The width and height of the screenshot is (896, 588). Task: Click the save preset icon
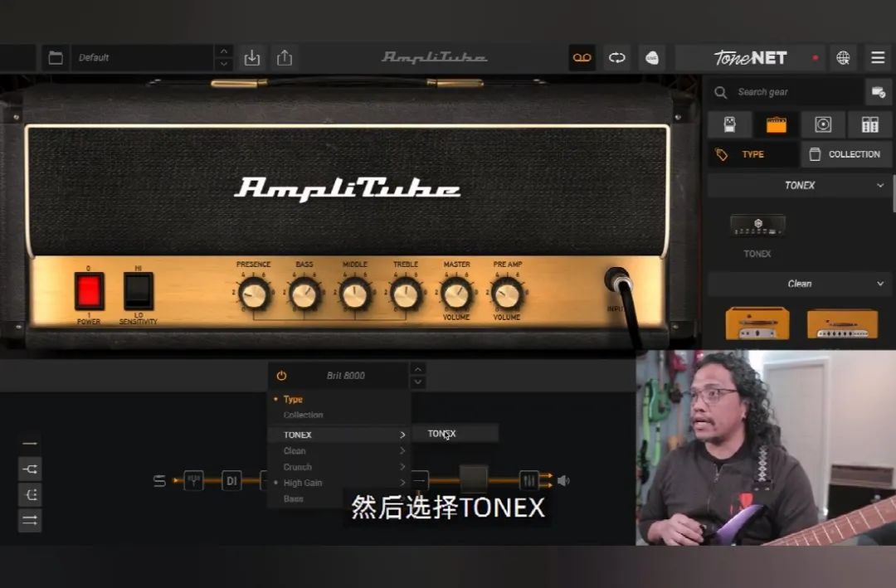pos(252,58)
